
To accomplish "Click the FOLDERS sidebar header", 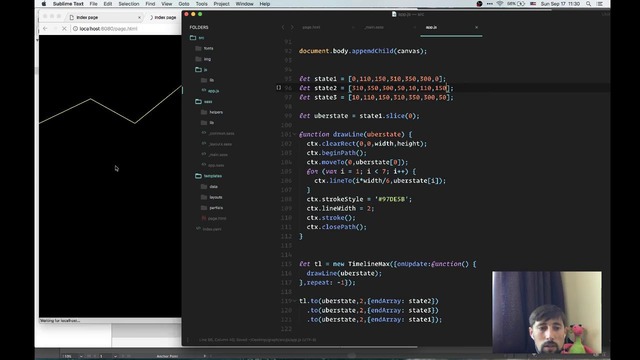I will [199, 27].
